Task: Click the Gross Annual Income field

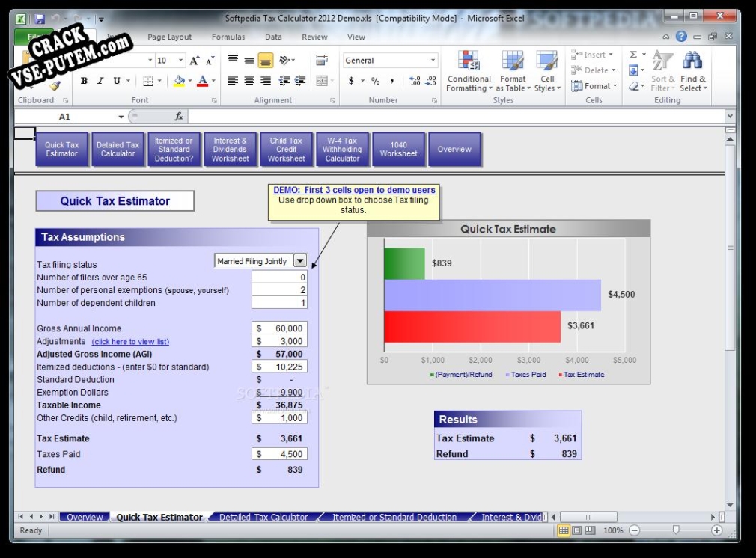Action: 279,328
